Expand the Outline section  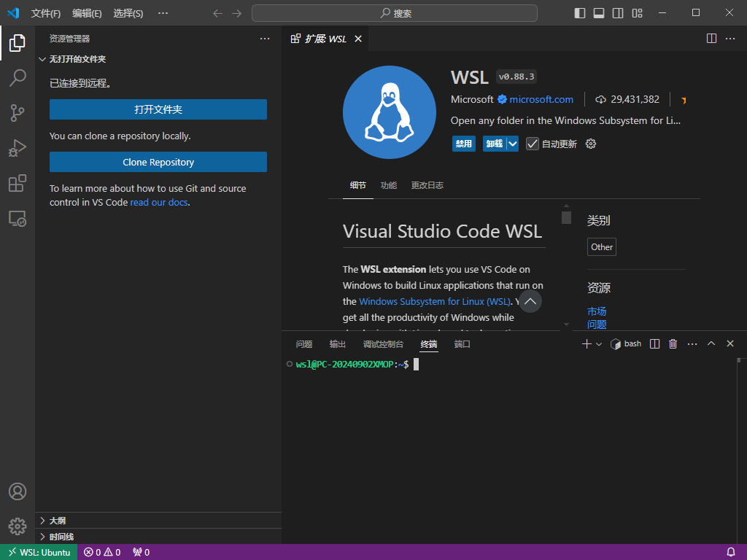coord(42,521)
